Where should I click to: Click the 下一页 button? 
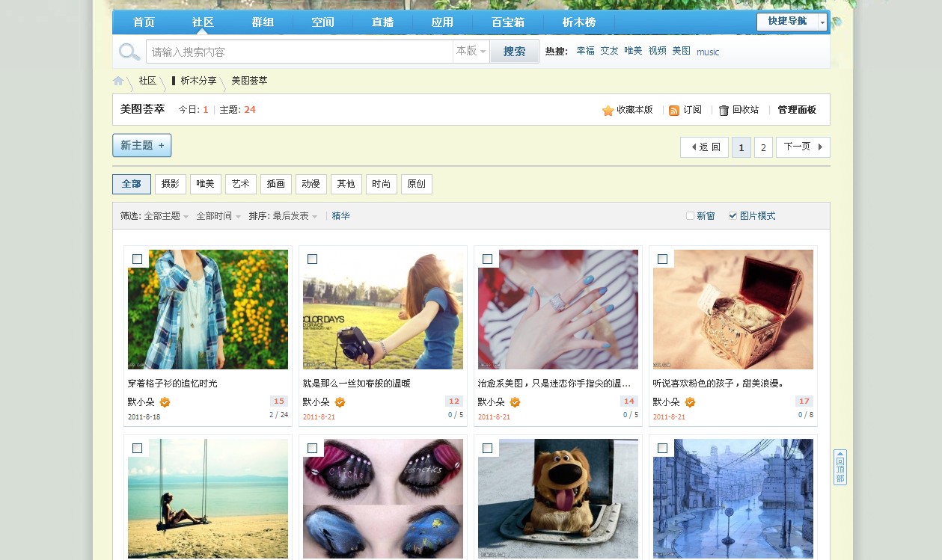[803, 147]
